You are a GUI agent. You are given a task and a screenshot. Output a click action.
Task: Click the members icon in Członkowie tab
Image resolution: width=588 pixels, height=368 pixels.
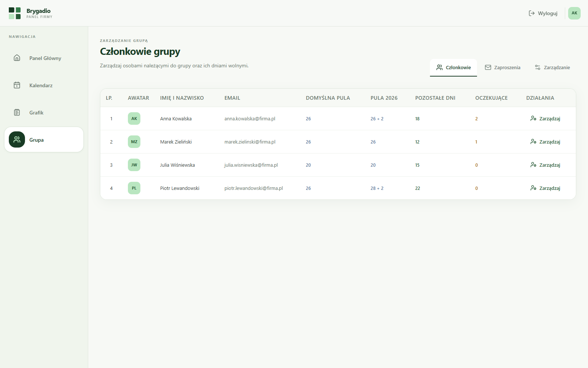(x=440, y=67)
